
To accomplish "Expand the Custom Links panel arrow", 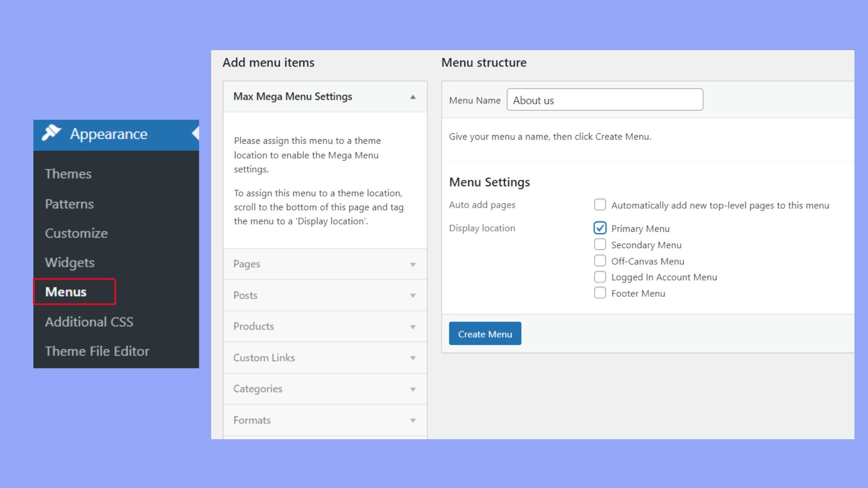I will [x=412, y=358].
